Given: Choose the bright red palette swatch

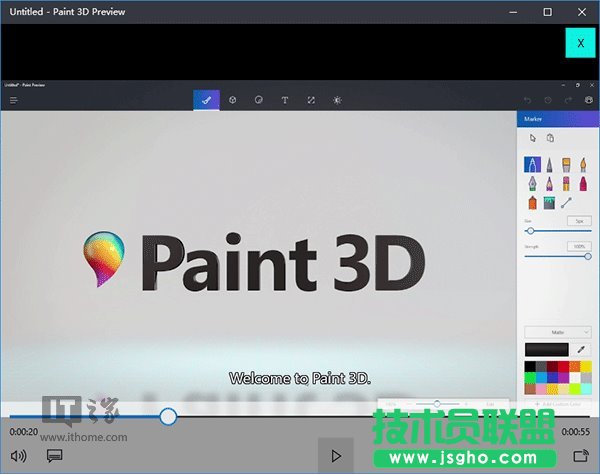Looking at the screenshot, I should (x=563, y=366).
